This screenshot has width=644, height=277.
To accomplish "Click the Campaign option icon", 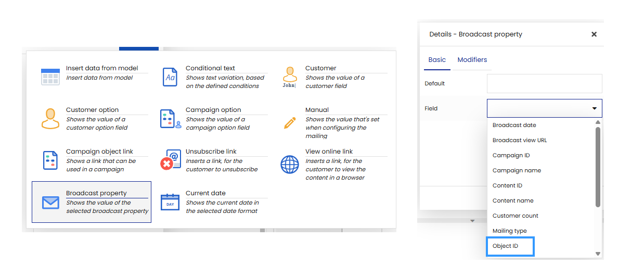I will (170, 119).
